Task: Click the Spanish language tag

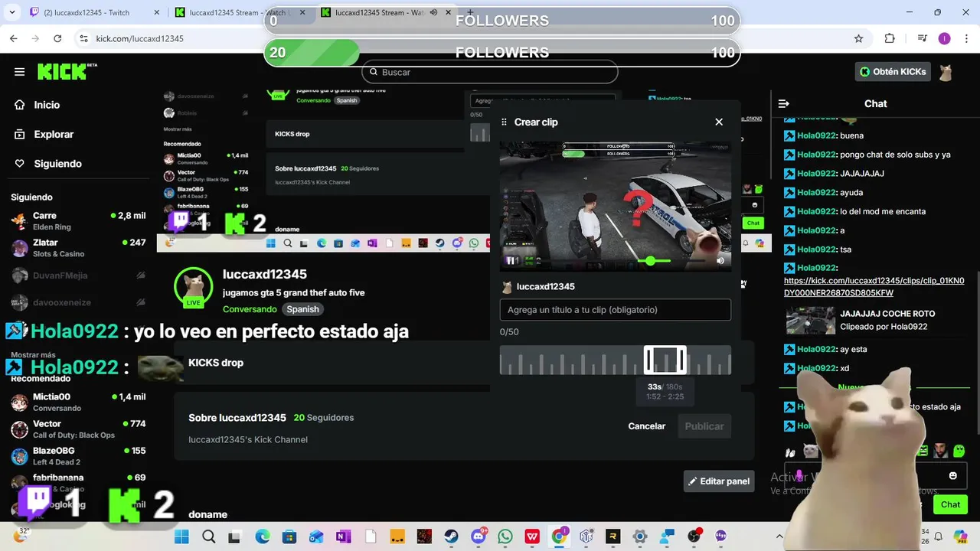Action: click(x=302, y=309)
